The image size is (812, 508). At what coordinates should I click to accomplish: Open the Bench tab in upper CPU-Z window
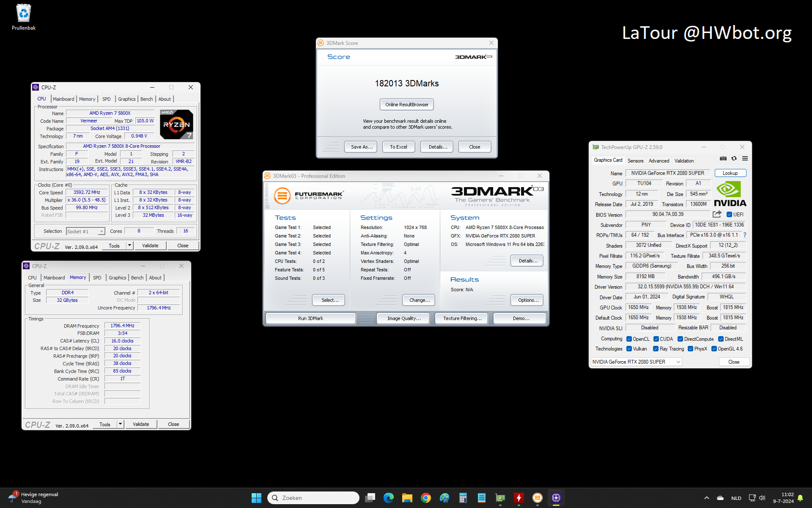146,99
